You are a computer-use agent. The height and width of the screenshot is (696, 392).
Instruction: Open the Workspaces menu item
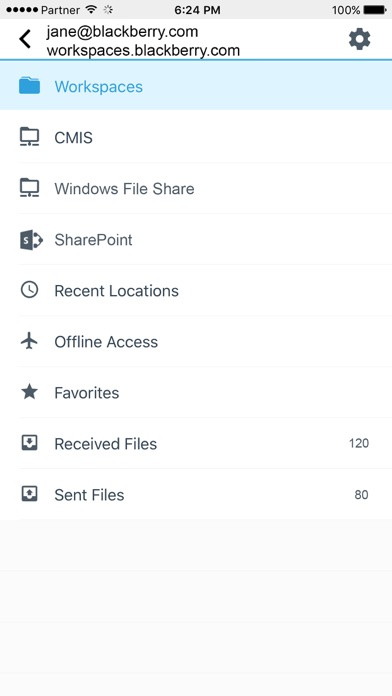(196, 86)
